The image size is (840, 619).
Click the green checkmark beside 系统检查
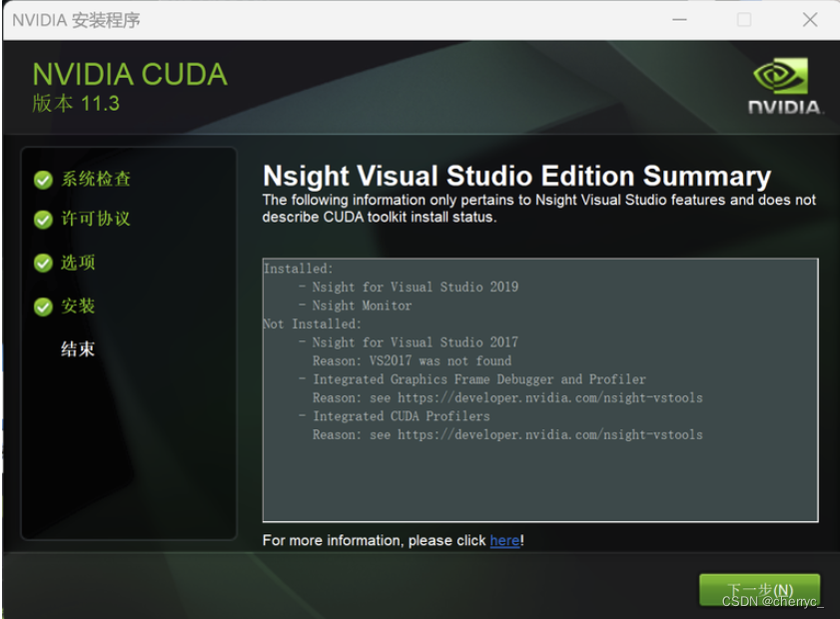click(x=43, y=180)
